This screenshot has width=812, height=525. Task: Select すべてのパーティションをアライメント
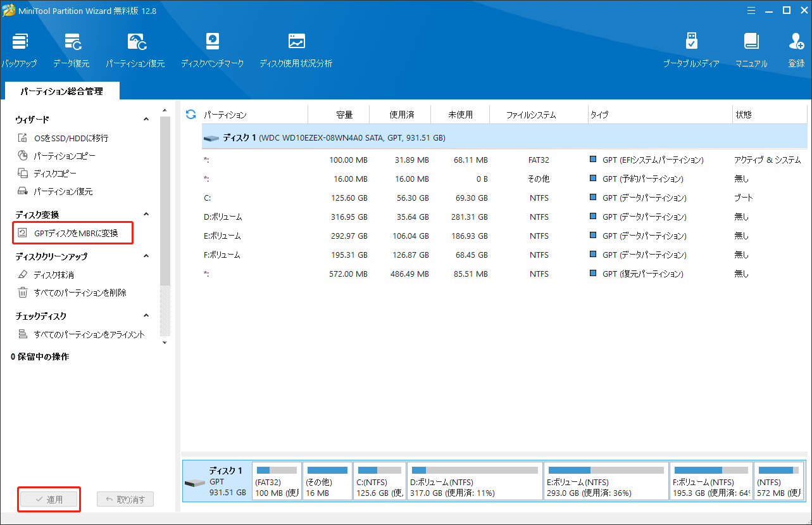pos(81,334)
